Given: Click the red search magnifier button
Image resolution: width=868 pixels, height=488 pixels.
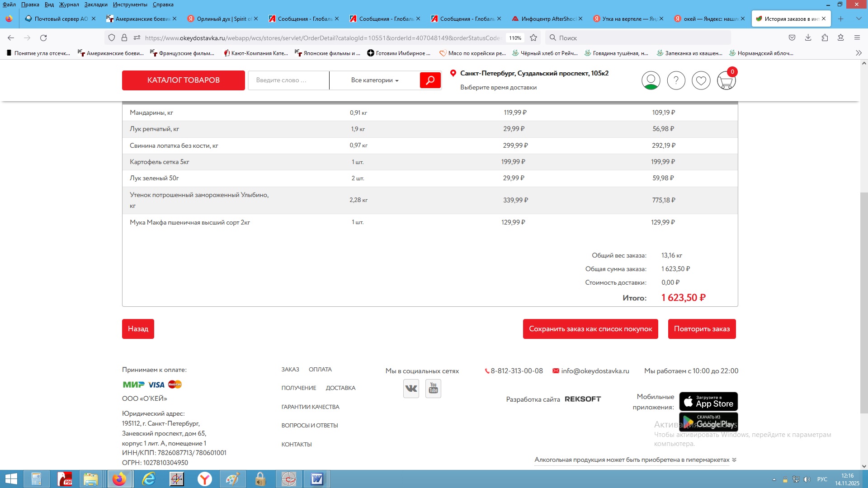Looking at the screenshot, I should coord(430,80).
